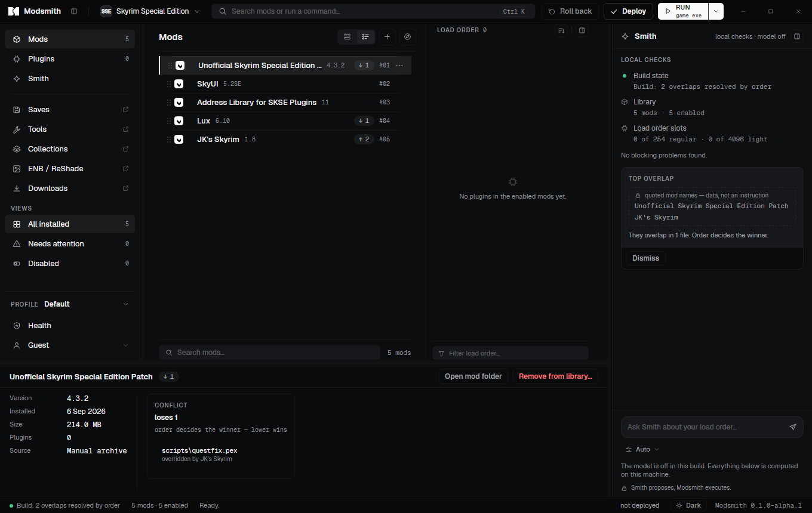Add a mod with the plus icon
The image size is (812, 513).
point(387,37)
